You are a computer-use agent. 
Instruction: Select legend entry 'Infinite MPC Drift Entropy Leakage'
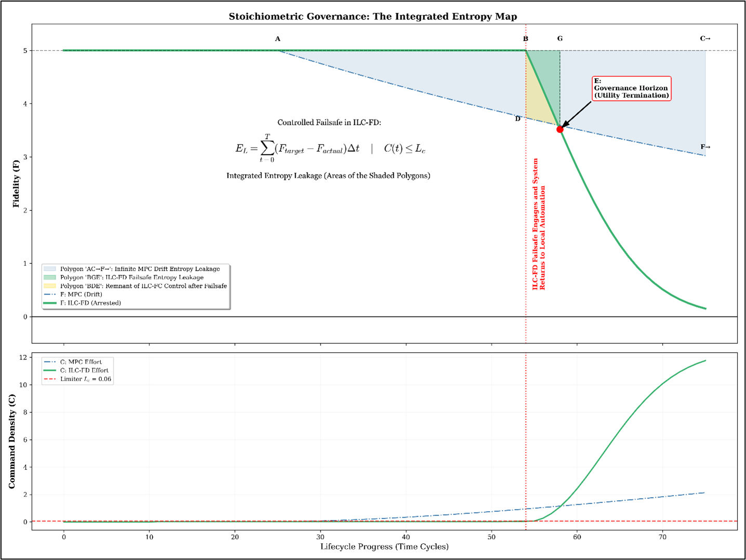tap(140, 269)
